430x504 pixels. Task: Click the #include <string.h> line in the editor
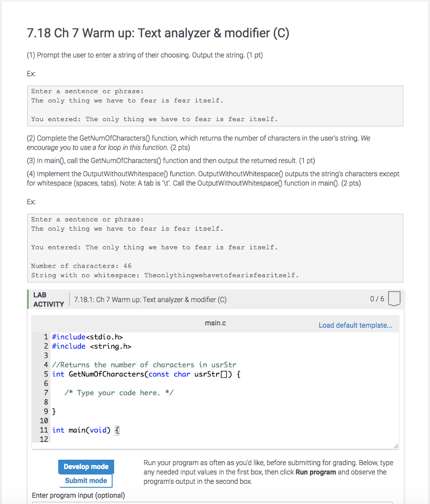[91, 346]
